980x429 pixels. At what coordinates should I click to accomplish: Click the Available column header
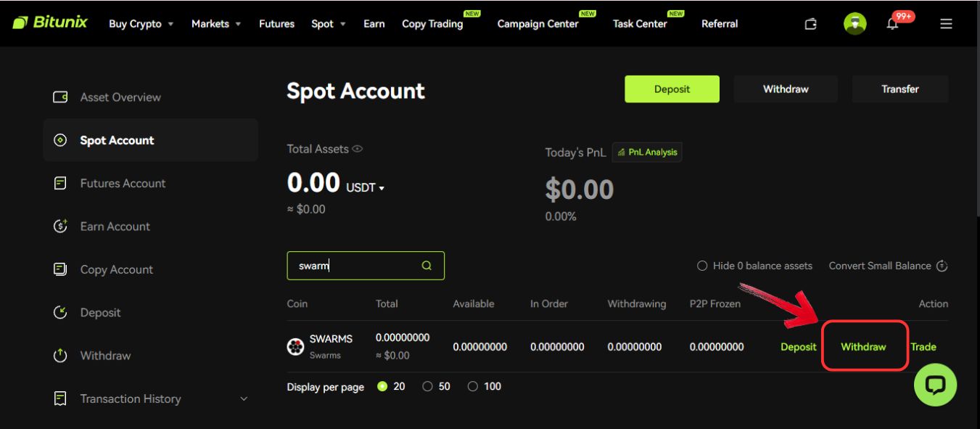(474, 304)
